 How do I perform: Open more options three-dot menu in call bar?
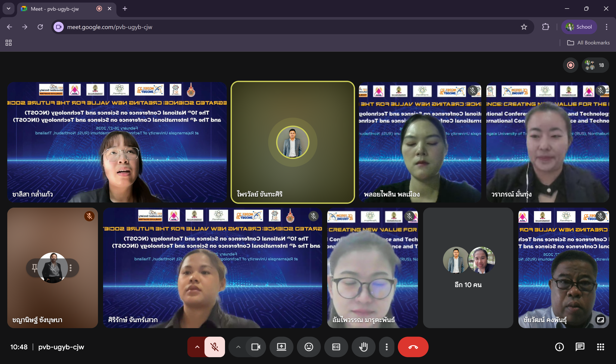386,347
